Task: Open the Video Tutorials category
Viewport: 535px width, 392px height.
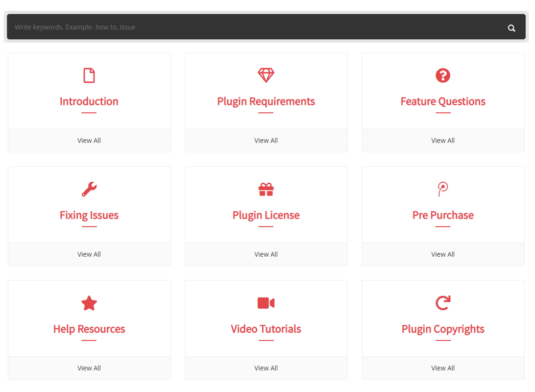Action: point(266,329)
